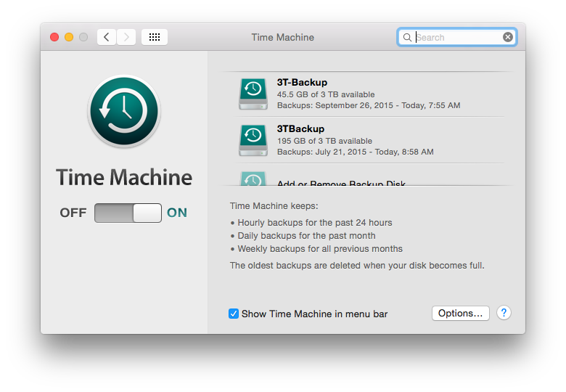Click Daily backups for the past month
Image resolution: width=566 pixels, height=392 pixels.
306,236
